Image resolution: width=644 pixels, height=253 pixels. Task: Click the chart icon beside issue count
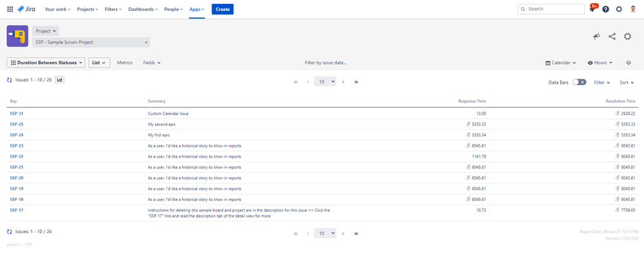click(x=59, y=80)
